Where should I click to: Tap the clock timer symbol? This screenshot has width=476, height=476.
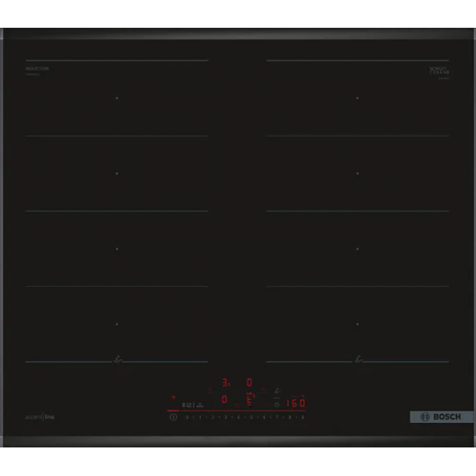coord(277,405)
